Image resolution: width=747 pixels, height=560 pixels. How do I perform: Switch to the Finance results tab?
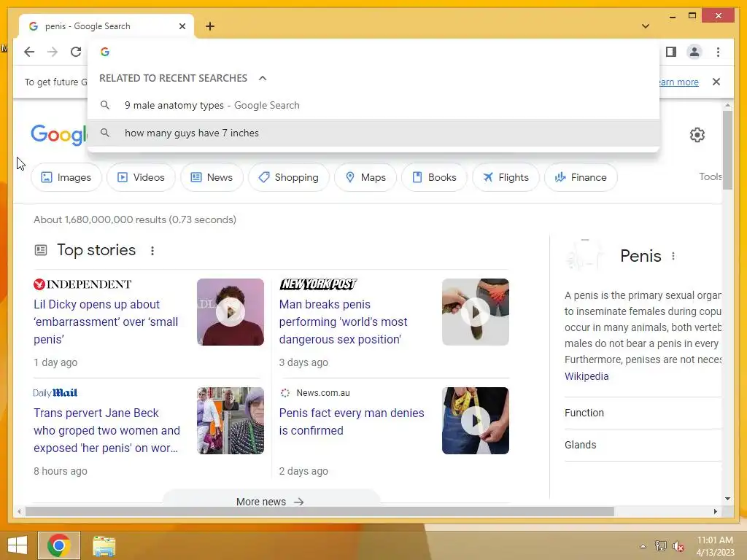(581, 177)
